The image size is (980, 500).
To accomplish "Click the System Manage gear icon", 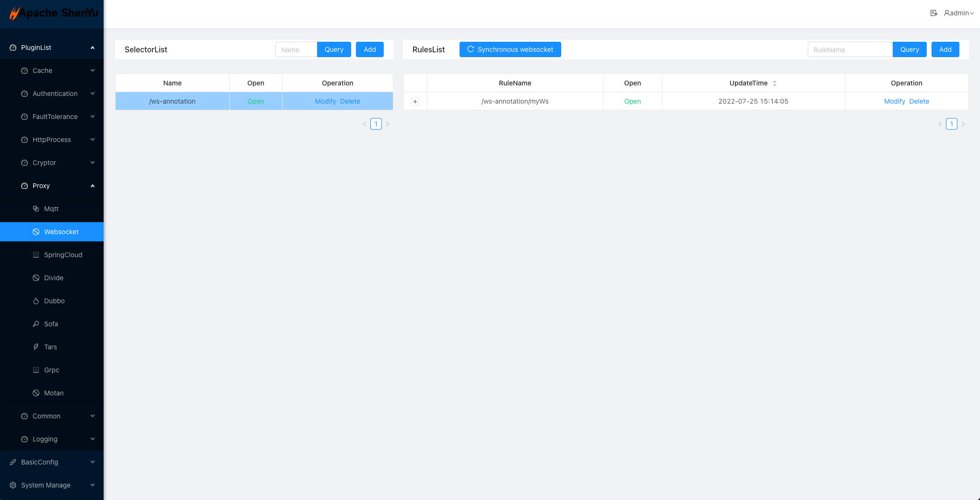I will pyautogui.click(x=13, y=485).
